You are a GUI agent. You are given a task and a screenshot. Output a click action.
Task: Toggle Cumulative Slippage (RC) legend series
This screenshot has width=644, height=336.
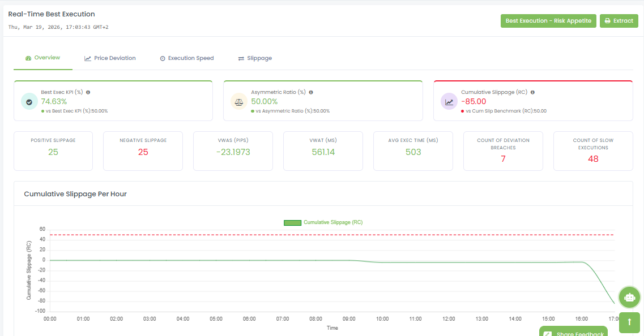click(x=323, y=222)
